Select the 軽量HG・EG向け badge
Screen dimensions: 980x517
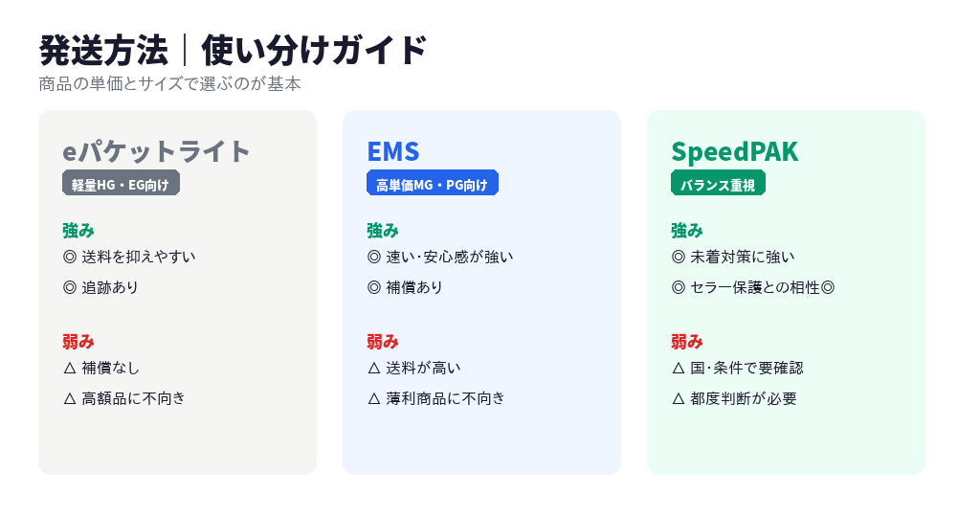(x=121, y=184)
